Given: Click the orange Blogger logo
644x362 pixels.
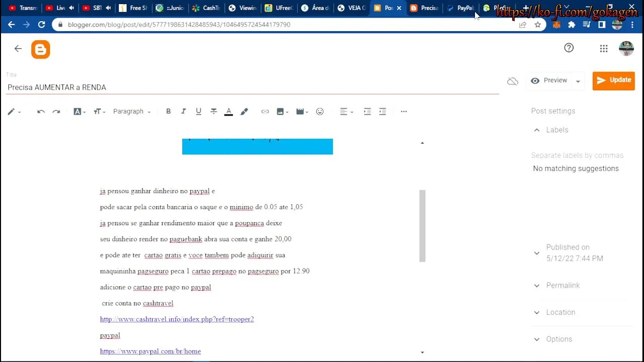Looking at the screenshot, I should pos(41,49).
